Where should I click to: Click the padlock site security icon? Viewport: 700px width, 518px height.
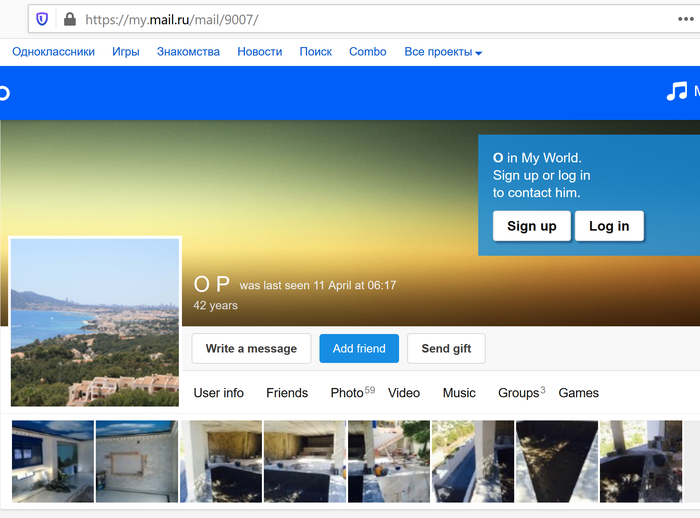(x=70, y=19)
